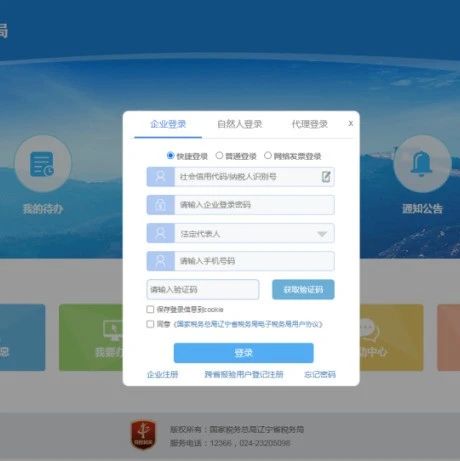Check the 同意 user agreement checkbox
This screenshot has width=460, height=461.
(150, 324)
